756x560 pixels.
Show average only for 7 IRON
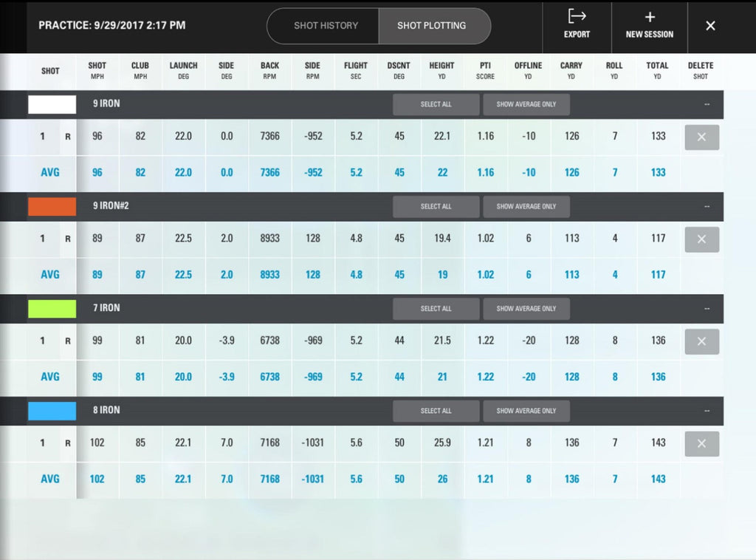(x=526, y=309)
